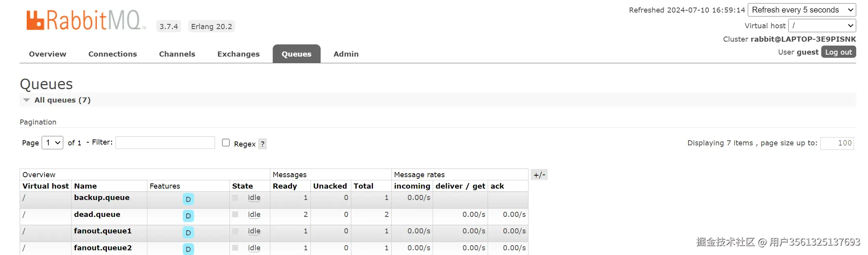Open the refresh interval dropdown

[x=802, y=10]
